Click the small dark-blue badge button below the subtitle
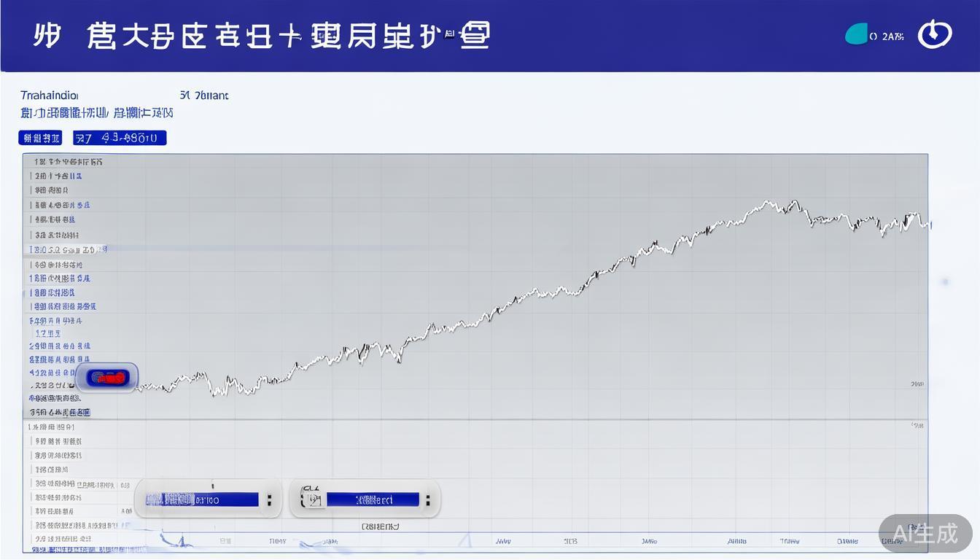Image resolution: width=980 pixels, height=560 pixels. (40, 138)
